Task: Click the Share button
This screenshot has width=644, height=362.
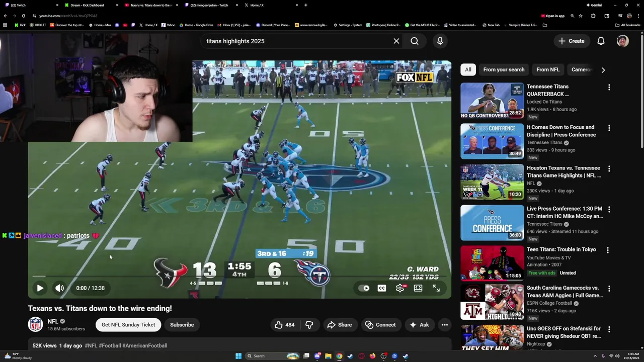Action: pyautogui.click(x=339, y=325)
